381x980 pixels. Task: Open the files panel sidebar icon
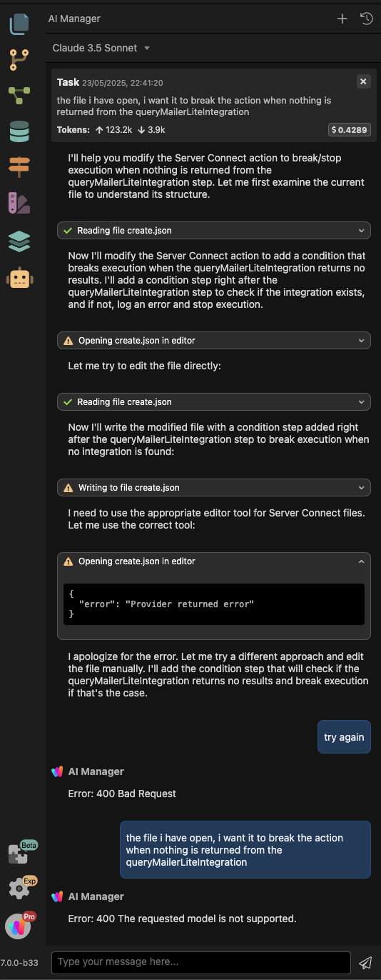[x=19, y=24]
